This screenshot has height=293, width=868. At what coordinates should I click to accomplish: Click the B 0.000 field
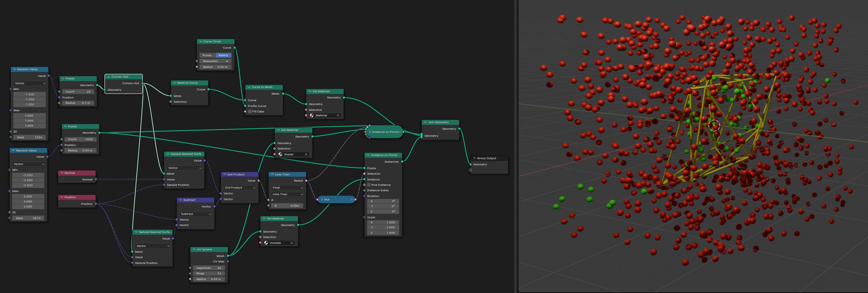point(287,206)
